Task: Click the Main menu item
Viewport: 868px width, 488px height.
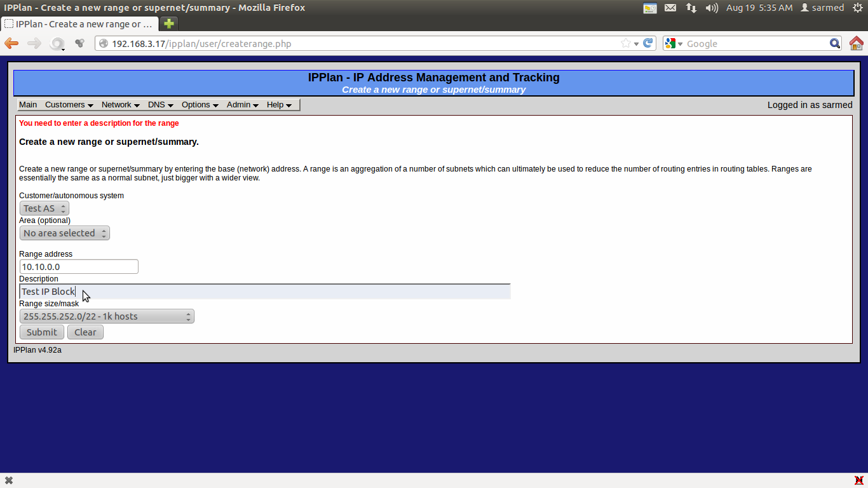Action: click(28, 104)
